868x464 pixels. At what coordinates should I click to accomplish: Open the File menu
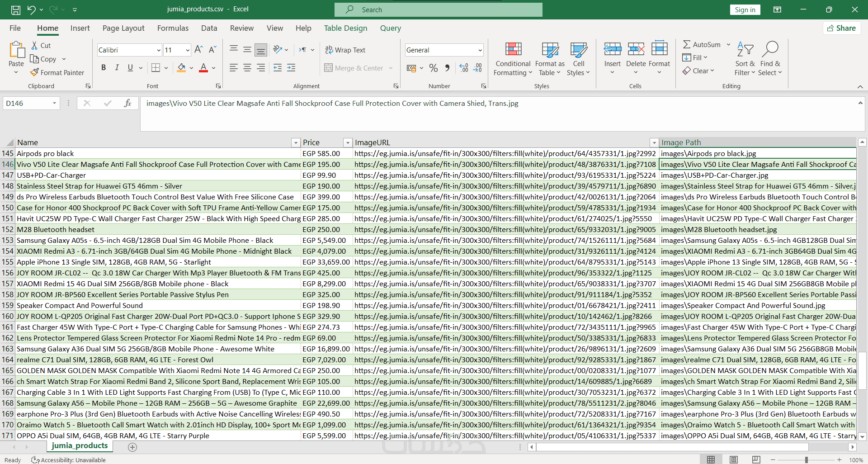(x=15, y=28)
